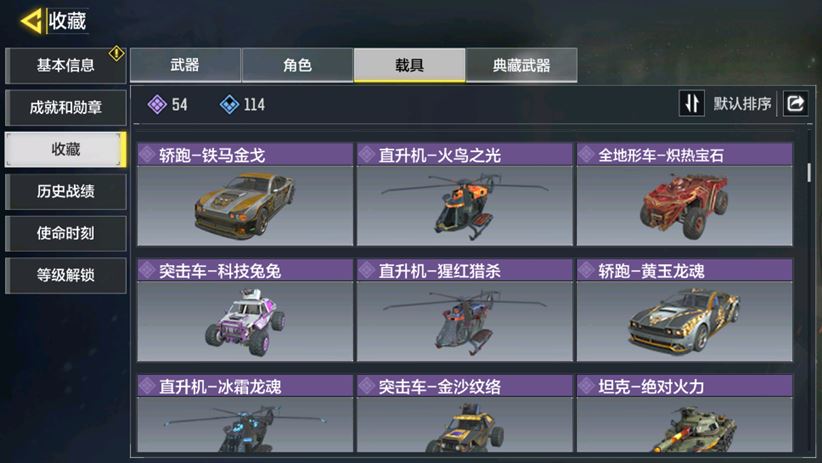The image size is (822, 463).
Task: Click diamond icon beside 坦克-绝对火力
Action: pos(586,386)
